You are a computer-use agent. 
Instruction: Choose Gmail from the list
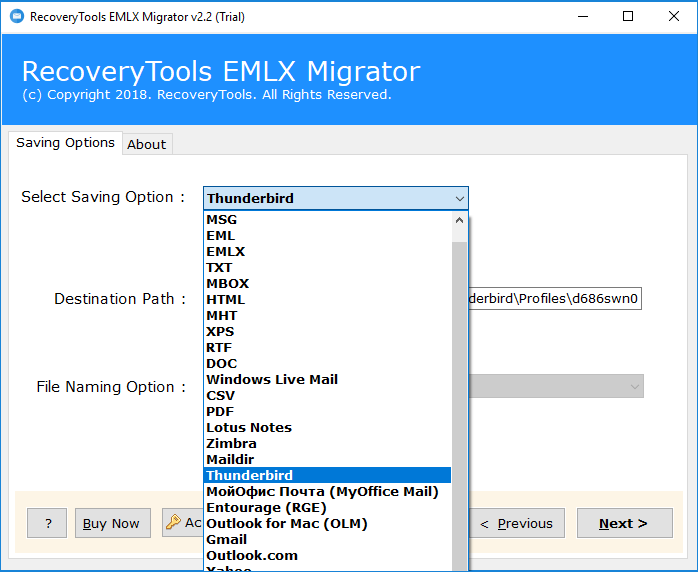(328, 540)
